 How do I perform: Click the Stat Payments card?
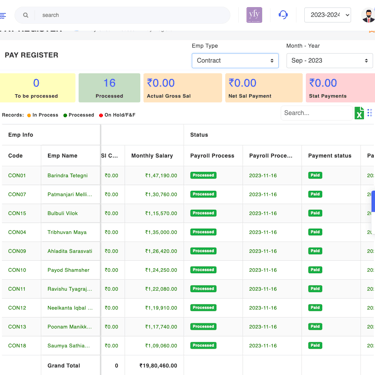pyautogui.click(x=340, y=88)
